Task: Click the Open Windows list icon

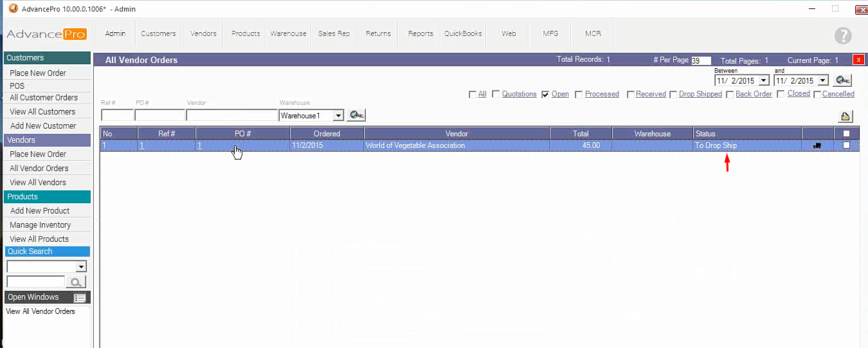Action: [x=80, y=298]
